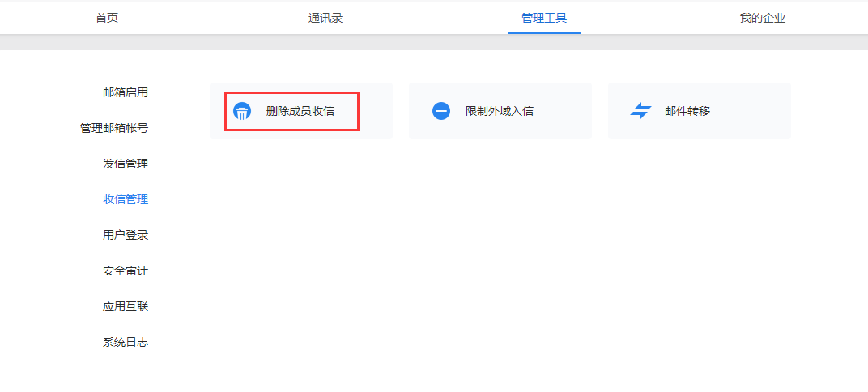
Task: Click the transfer arrows icon for 邮件转移
Action: point(640,112)
